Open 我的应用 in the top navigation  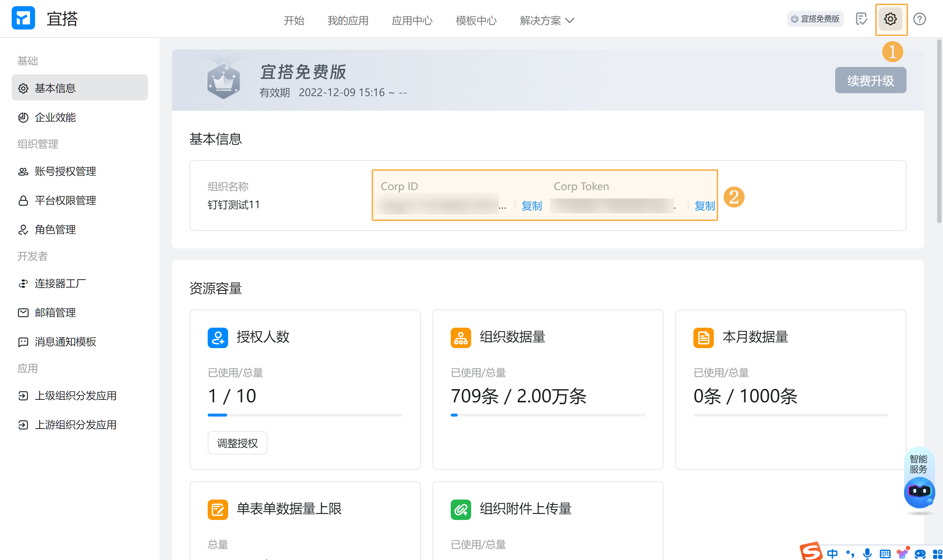pos(348,20)
